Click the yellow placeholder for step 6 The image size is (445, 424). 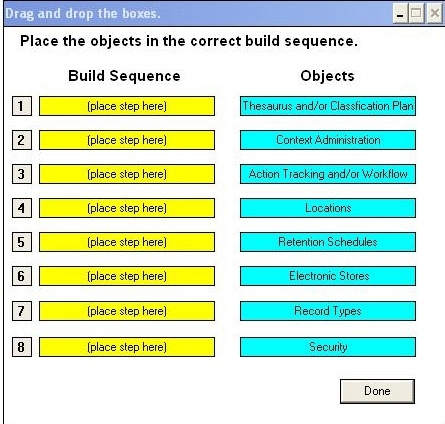pyautogui.click(x=127, y=276)
